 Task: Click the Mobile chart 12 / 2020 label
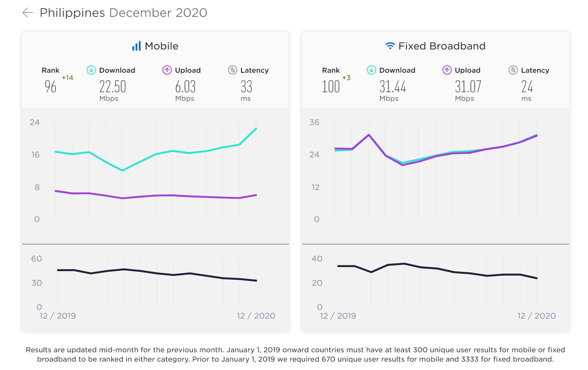tap(256, 316)
